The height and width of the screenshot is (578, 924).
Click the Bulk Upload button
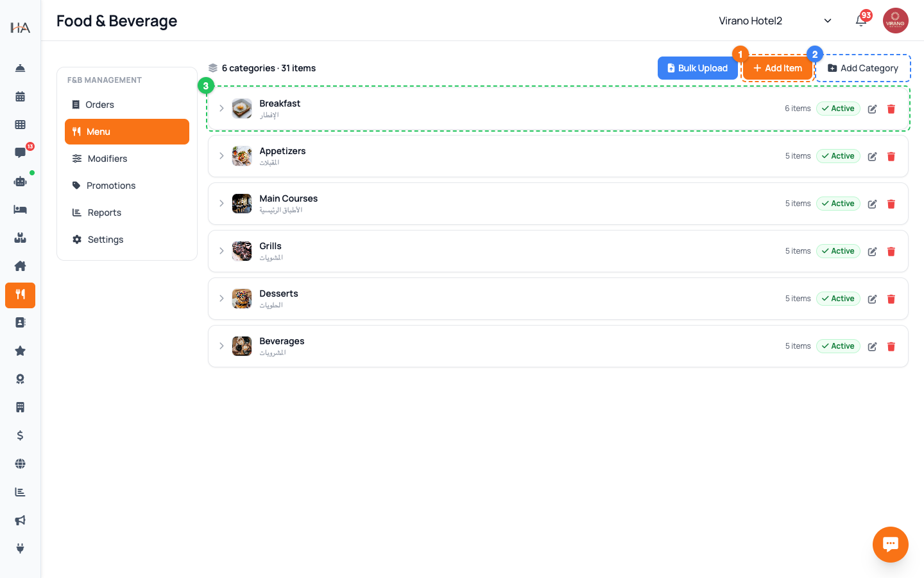click(697, 68)
